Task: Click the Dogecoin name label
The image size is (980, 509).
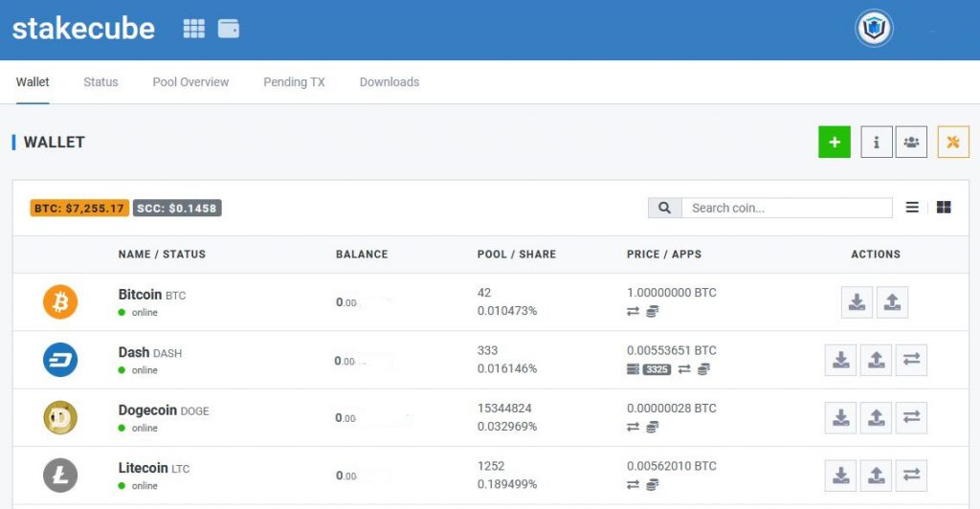Action: (x=147, y=410)
